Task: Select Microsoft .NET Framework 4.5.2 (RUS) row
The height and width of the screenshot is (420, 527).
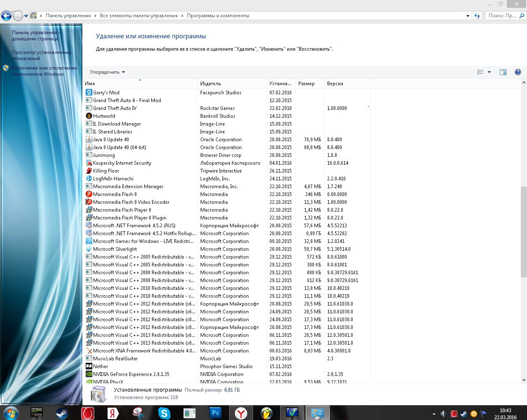Action: click(x=227, y=226)
